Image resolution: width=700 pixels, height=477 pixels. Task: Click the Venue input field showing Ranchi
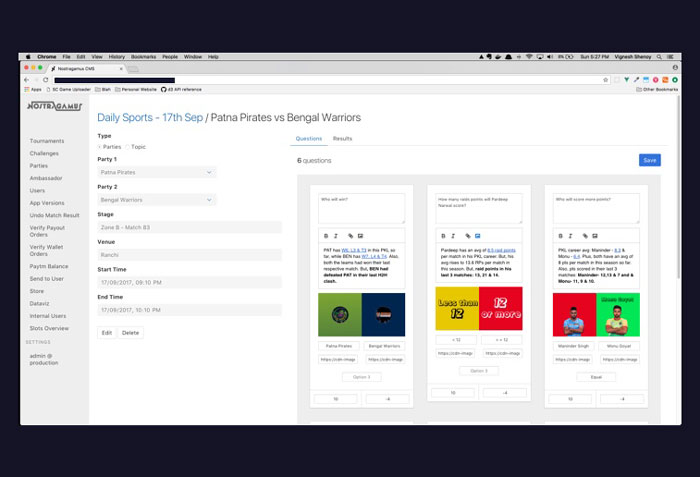(189, 255)
